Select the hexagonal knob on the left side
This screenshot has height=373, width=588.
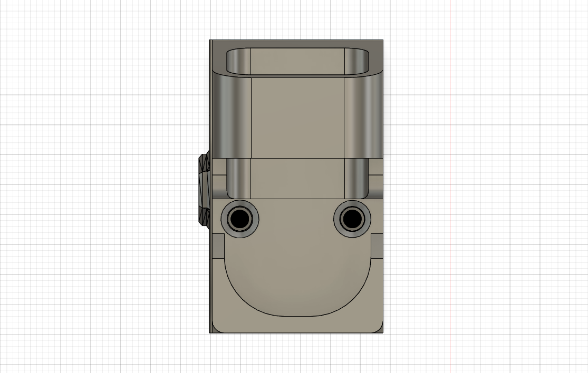click(203, 190)
